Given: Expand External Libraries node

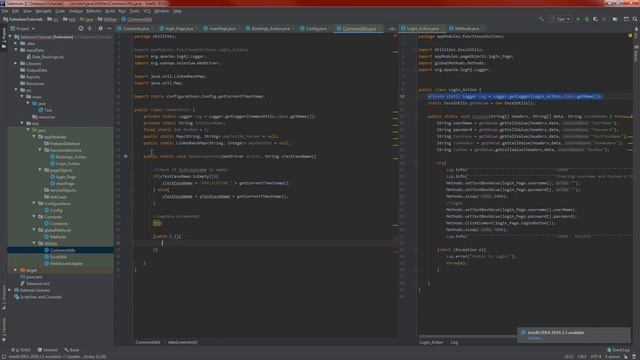Looking at the screenshot, I should pyautogui.click(x=10, y=290).
